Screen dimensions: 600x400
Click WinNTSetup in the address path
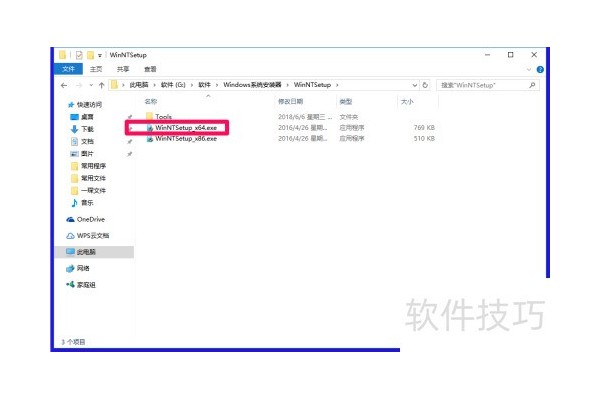312,85
